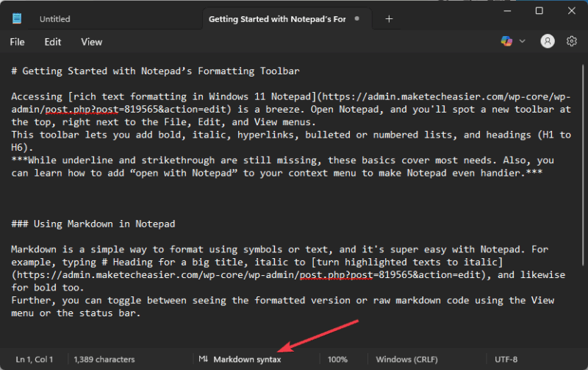This screenshot has height=370, width=588.
Task: Select the Getting Started with Notepad's For tab
Action: click(277, 19)
